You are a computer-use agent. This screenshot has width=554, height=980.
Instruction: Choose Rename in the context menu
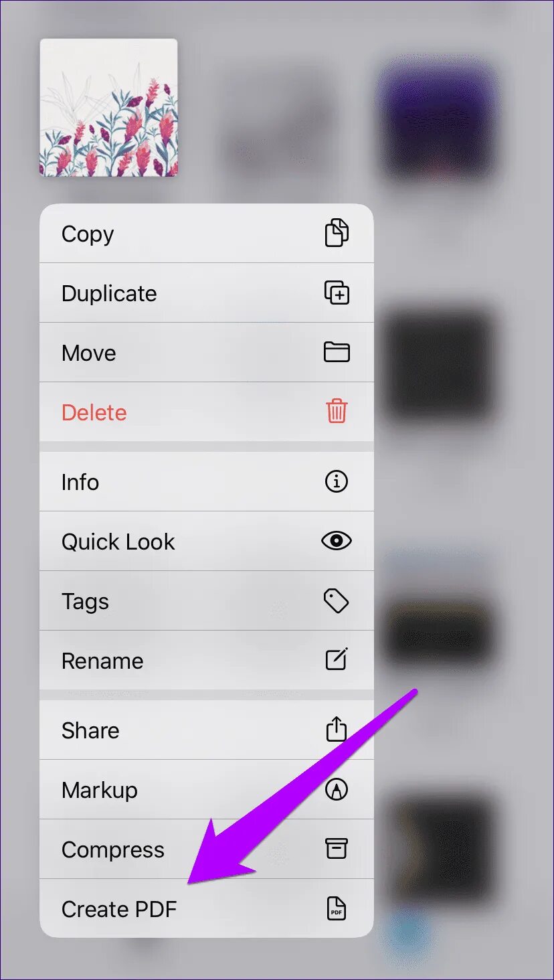click(x=207, y=660)
